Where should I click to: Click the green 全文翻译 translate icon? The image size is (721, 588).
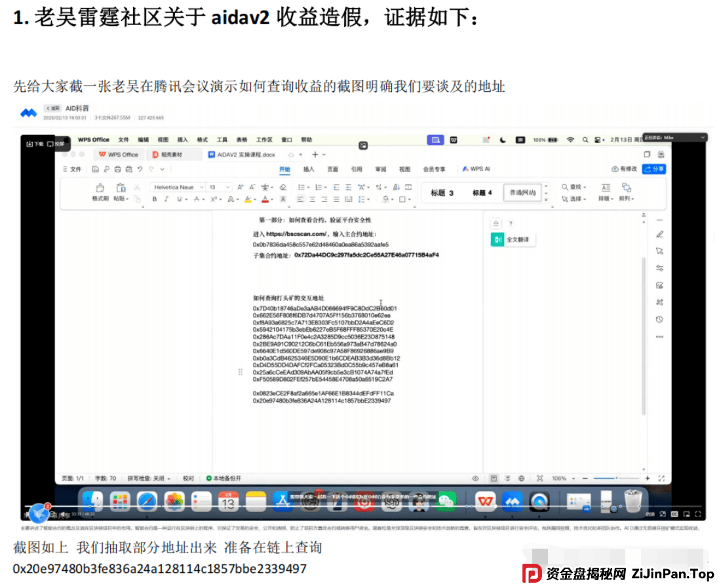point(498,239)
